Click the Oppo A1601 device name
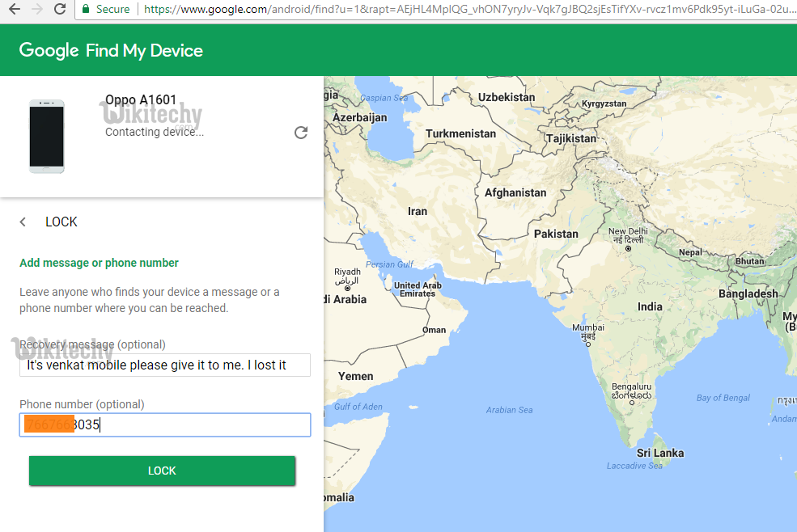This screenshot has width=797, height=532. [x=141, y=100]
